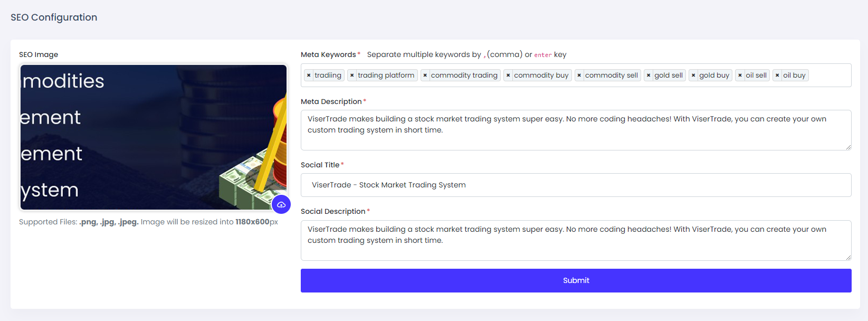Image resolution: width=868 pixels, height=321 pixels.
Task: Grab the Social Description resize handle
Action: [848, 258]
